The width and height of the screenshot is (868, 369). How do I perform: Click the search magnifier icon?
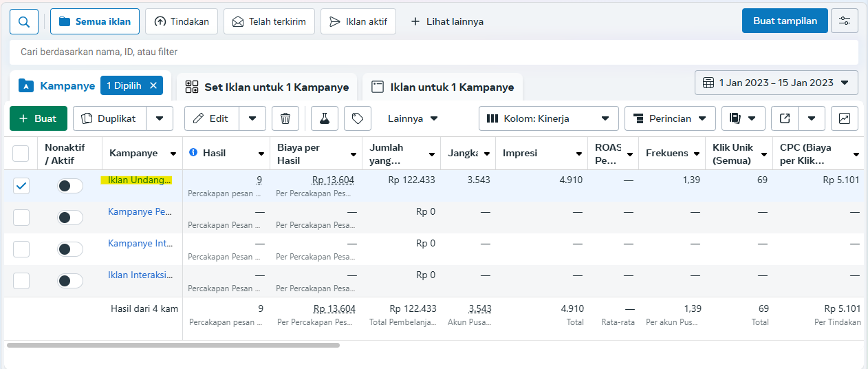point(24,21)
